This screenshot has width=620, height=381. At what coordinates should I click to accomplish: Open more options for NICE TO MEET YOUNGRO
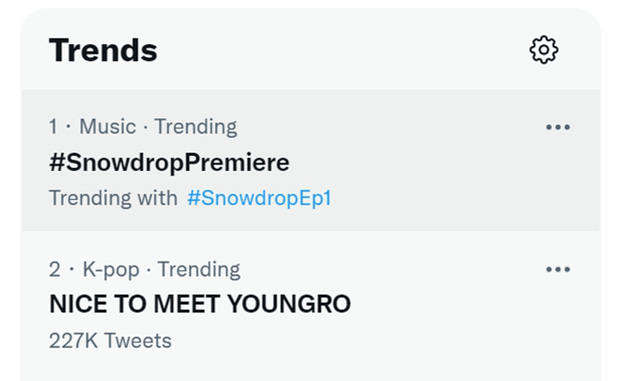click(558, 270)
